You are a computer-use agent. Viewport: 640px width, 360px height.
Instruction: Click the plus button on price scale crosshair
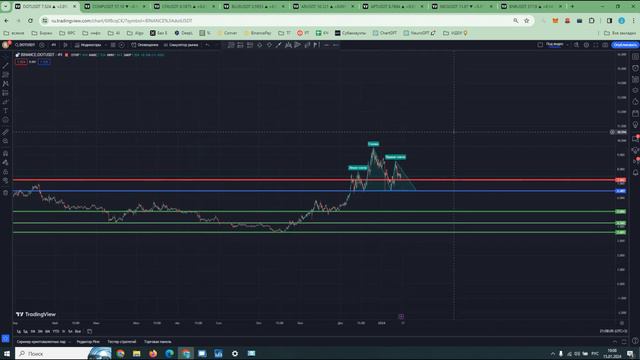coord(612,132)
